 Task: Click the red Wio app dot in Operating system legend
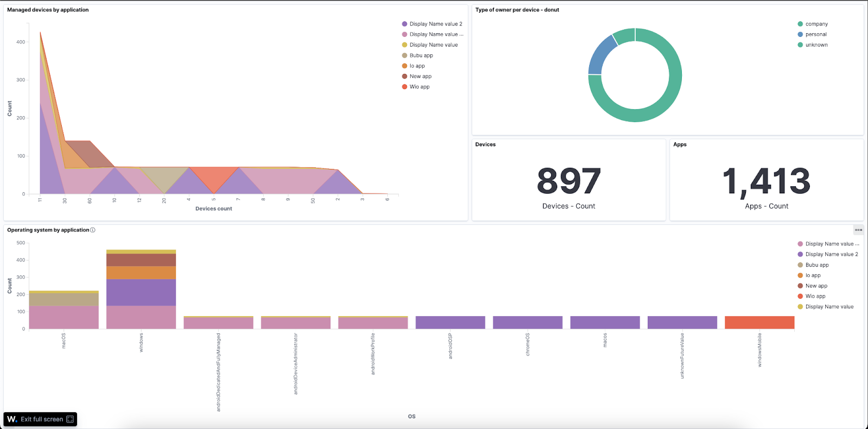[800, 296]
